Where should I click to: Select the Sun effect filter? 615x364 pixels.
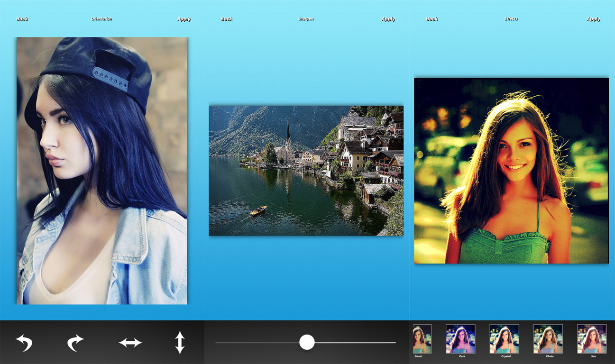(x=592, y=338)
